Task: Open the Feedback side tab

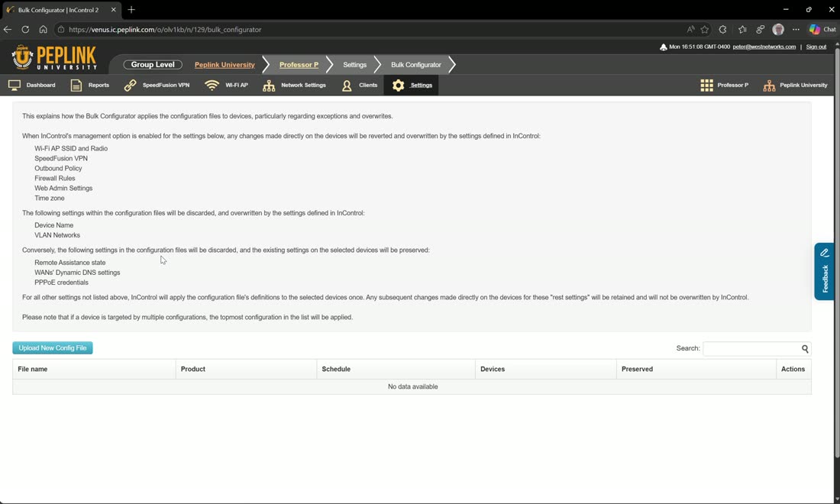Action: (825, 272)
